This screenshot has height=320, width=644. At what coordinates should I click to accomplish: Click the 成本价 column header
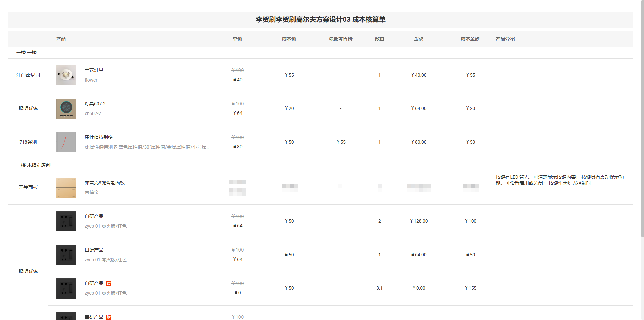point(289,39)
